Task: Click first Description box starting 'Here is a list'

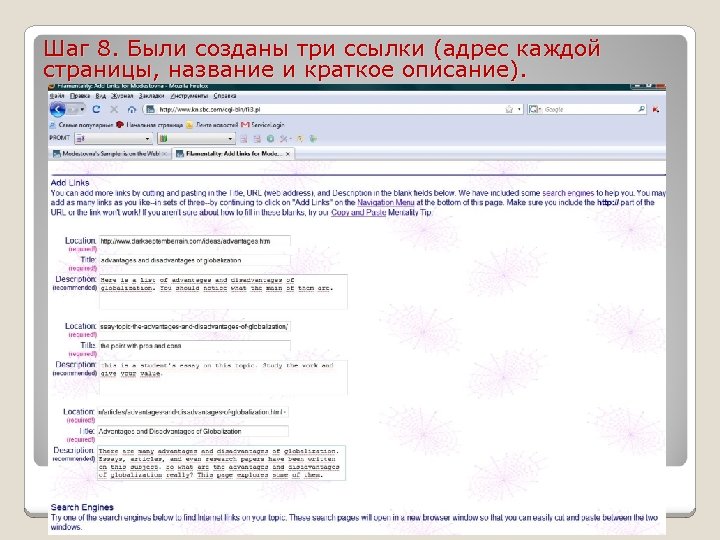Action: click(223, 292)
